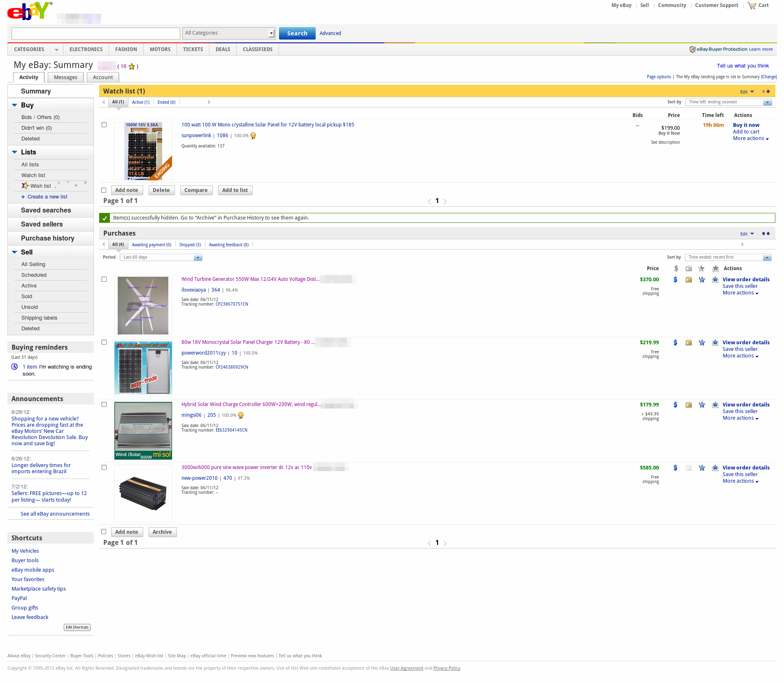Select the Active (1) watch list filter

[141, 103]
